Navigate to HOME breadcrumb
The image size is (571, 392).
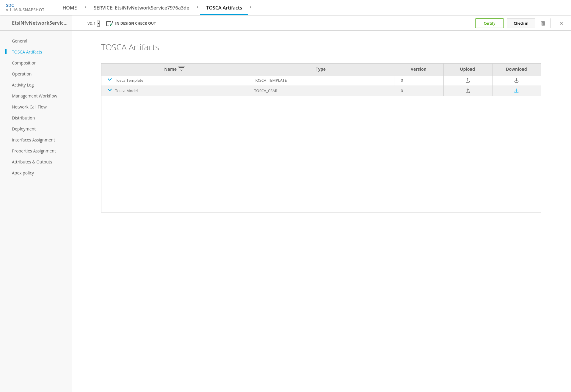(x=70, y=8)
